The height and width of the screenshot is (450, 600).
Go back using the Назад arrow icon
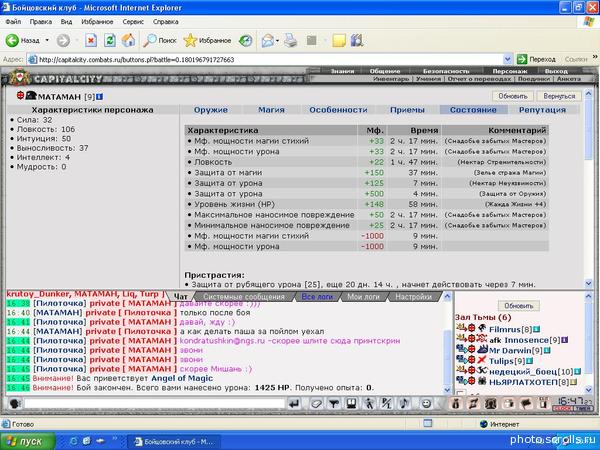click(x=12, y=40)
